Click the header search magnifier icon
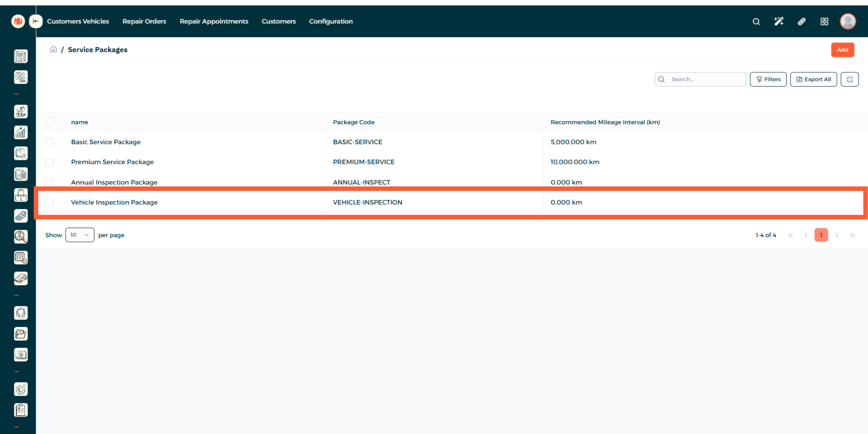868x434 pixels. [x=756, y=21]
